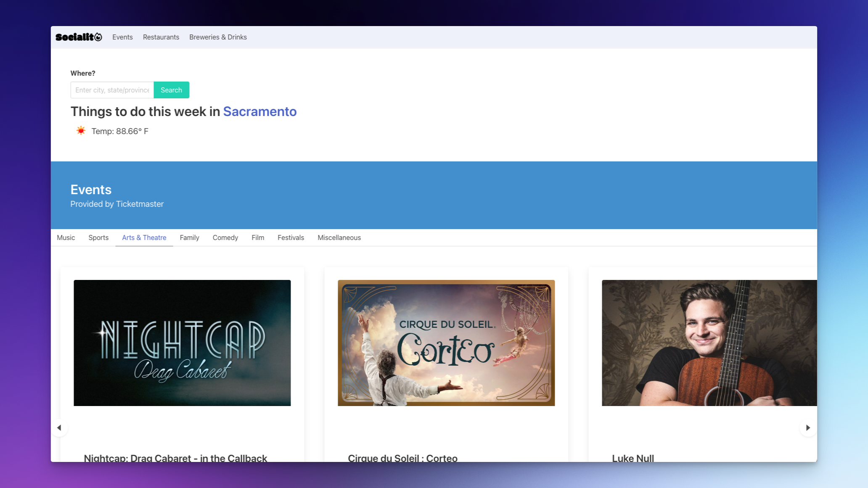The width and height of the screenshot is (868, 488).
Task: Open Breweries & Drinks in navigation
Action: tap(218, 37)
